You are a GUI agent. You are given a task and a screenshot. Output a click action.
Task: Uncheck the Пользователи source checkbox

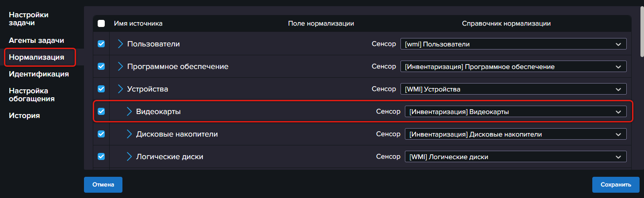tap(101, 44)
